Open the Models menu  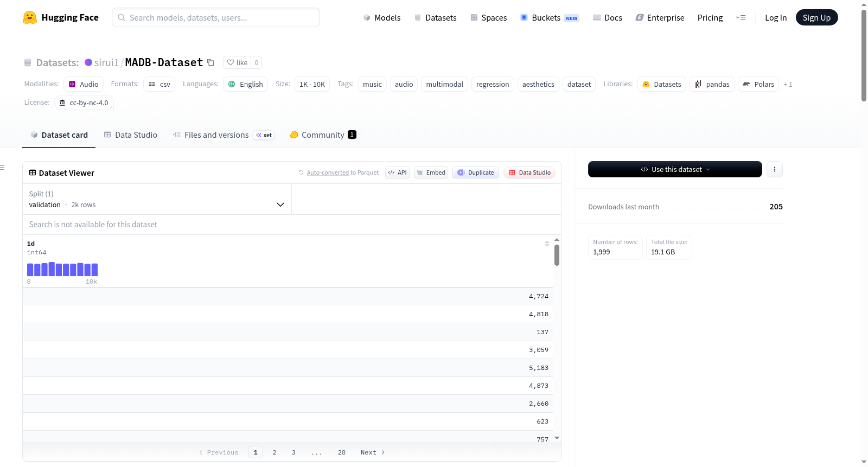[382, 17]
